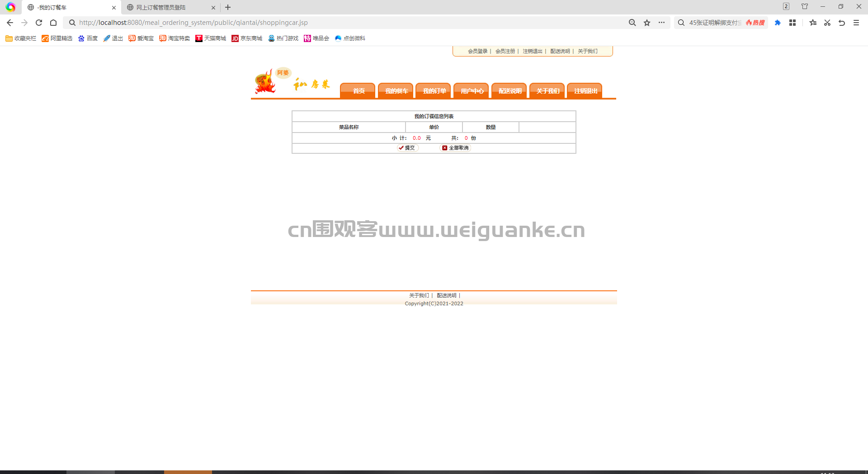Open the 天猫商城 bookmark
The image size is (868, 474).
(211, 38)
